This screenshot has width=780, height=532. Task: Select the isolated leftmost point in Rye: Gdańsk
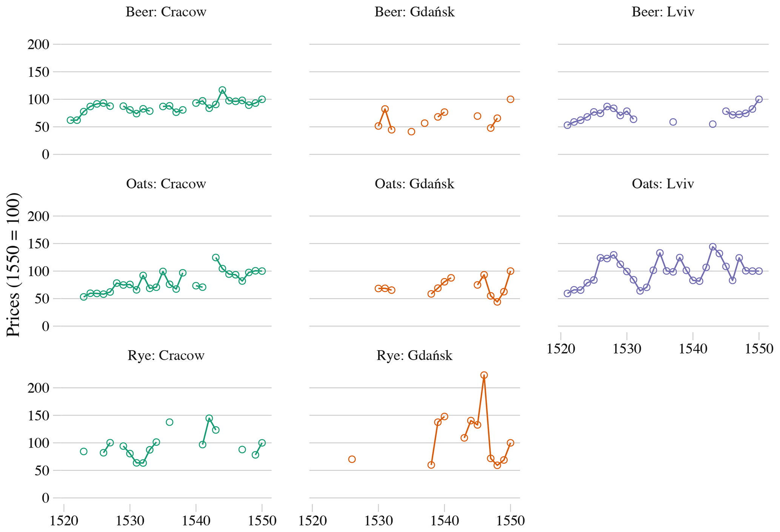point(352,459)
